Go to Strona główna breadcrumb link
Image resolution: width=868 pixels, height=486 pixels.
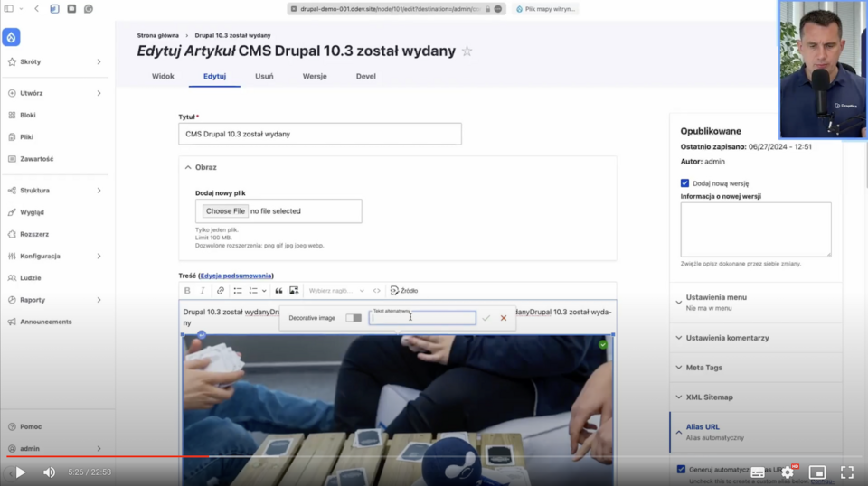157,35
